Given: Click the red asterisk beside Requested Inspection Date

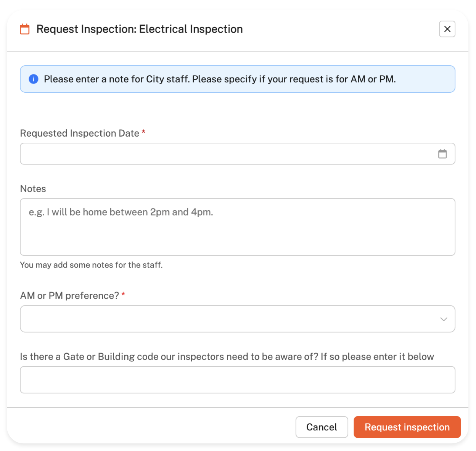Looking at the screenshot, I should [x=143, y=132].
